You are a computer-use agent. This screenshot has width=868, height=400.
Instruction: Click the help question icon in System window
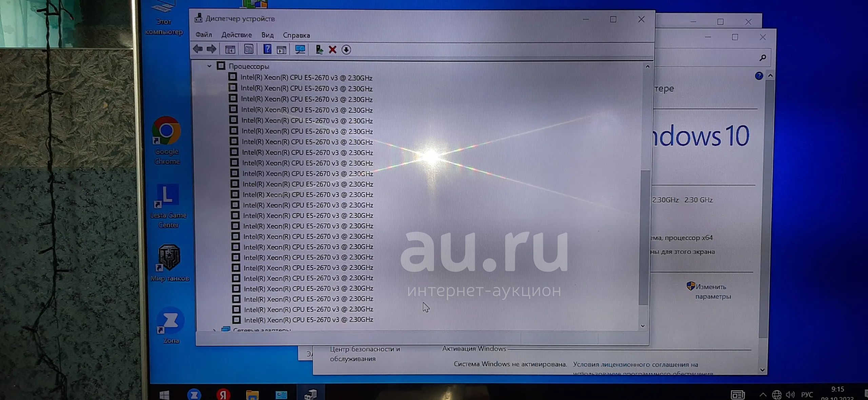(x=759, y=76)
